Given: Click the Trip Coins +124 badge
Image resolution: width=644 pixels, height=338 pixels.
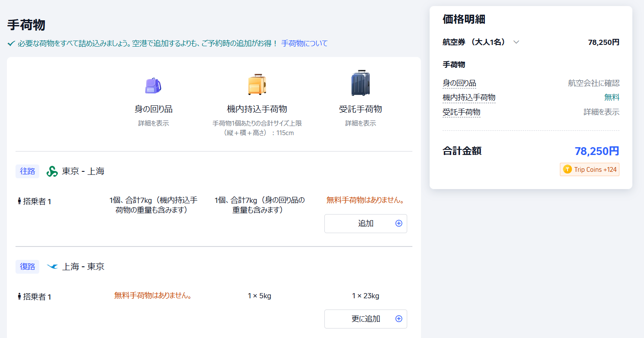Looking at the screenshot, I should pyautogui.click(x=589, y=170).
